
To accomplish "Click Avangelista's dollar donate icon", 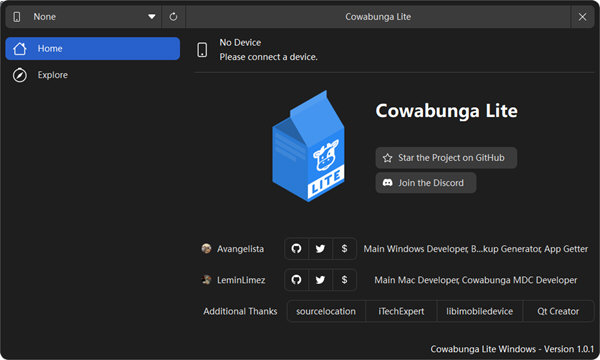I will (344, 249).
